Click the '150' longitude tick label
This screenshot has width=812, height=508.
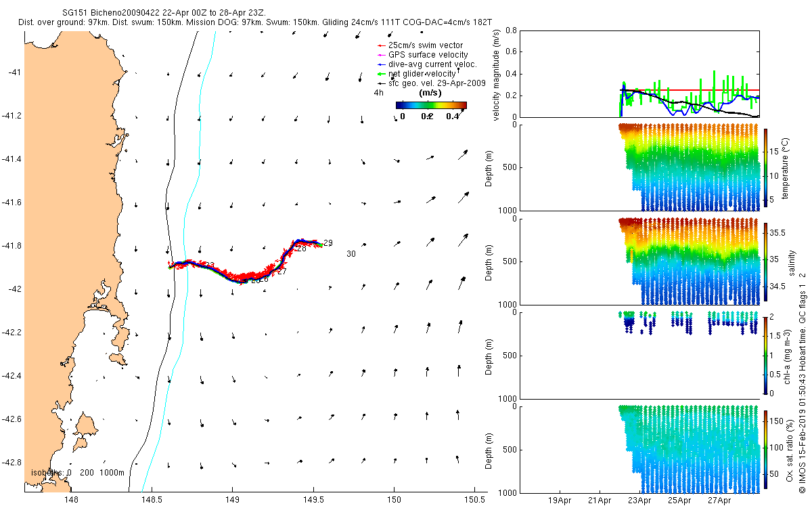pyautogui.click(x=393, y=500)
